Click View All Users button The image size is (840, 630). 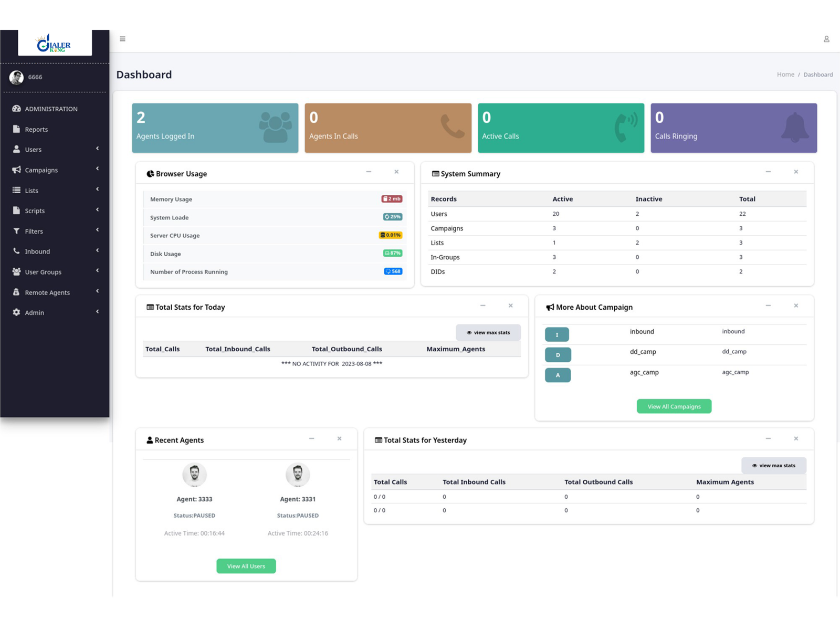pos(246,566)
